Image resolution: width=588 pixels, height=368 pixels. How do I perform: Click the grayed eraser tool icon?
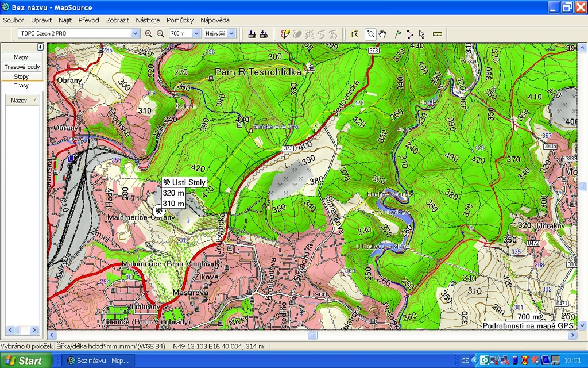tap(297, 34)
